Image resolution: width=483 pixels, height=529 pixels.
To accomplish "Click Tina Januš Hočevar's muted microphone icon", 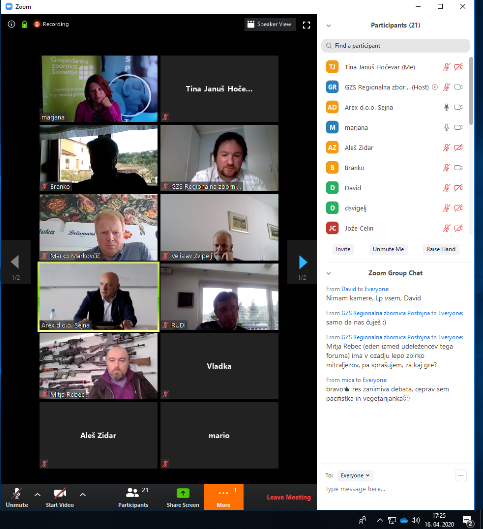I will pyautogui.click(x=446, y=67).
